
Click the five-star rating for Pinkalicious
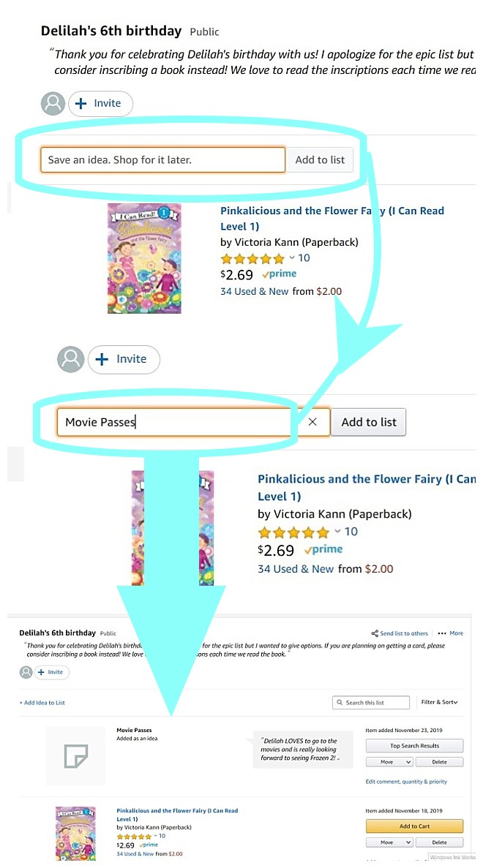pyautogui.click(x=251, y=258)
